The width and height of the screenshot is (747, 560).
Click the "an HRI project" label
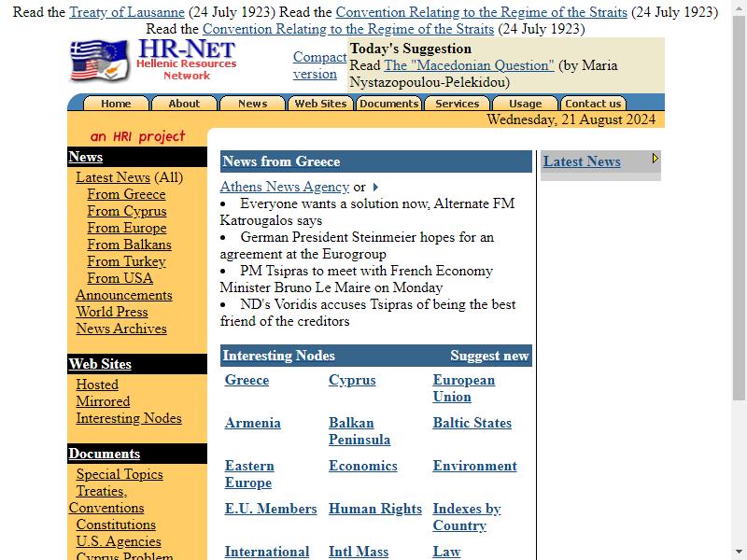137,136
